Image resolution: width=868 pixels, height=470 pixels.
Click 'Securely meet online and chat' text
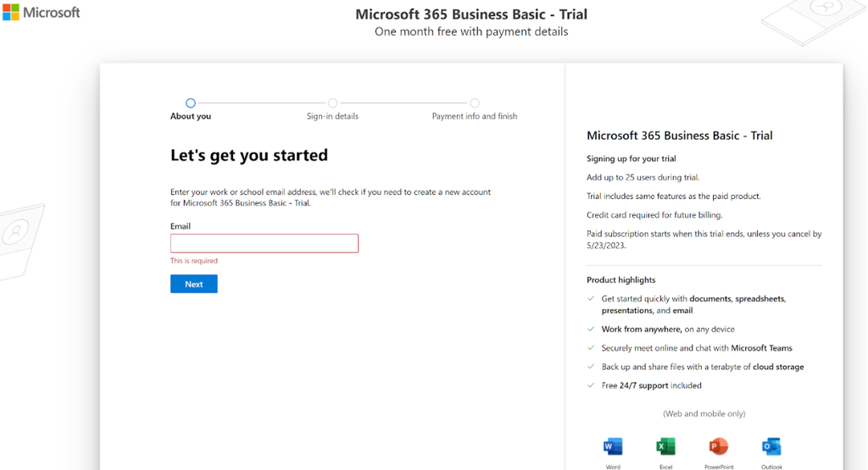pyautogui.click(x=697, y=348)
